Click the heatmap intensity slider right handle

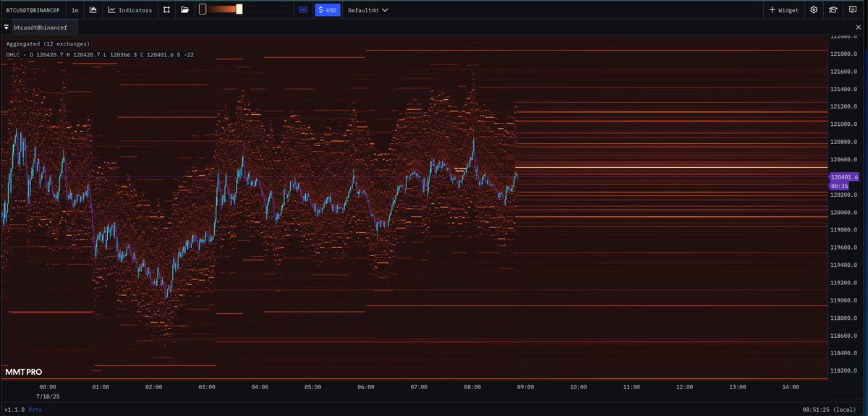(239, 9)
